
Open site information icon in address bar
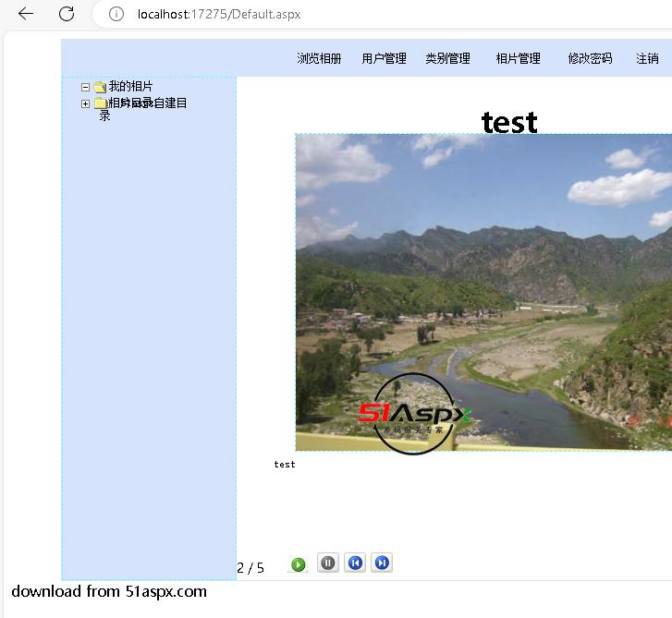coord(116,14)
